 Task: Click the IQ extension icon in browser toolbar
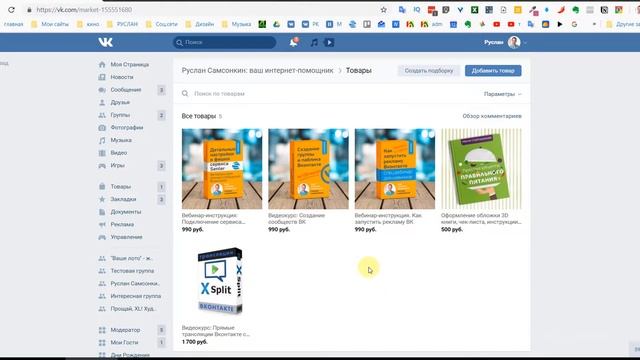click(x=417, y=9)
